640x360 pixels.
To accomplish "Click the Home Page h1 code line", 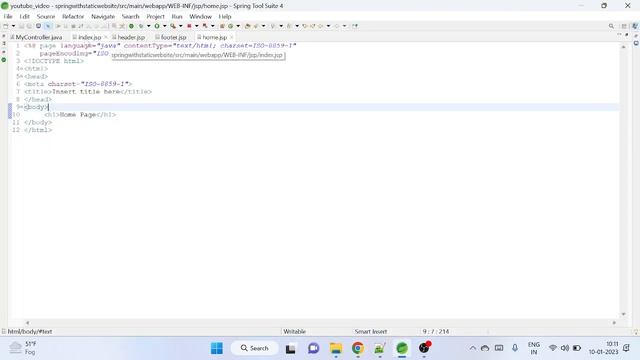I will [80, 115].
